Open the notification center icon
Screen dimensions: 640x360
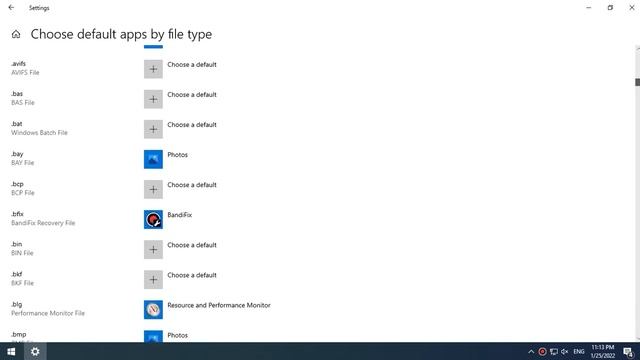pyautogui.click(x=628, y=351)
